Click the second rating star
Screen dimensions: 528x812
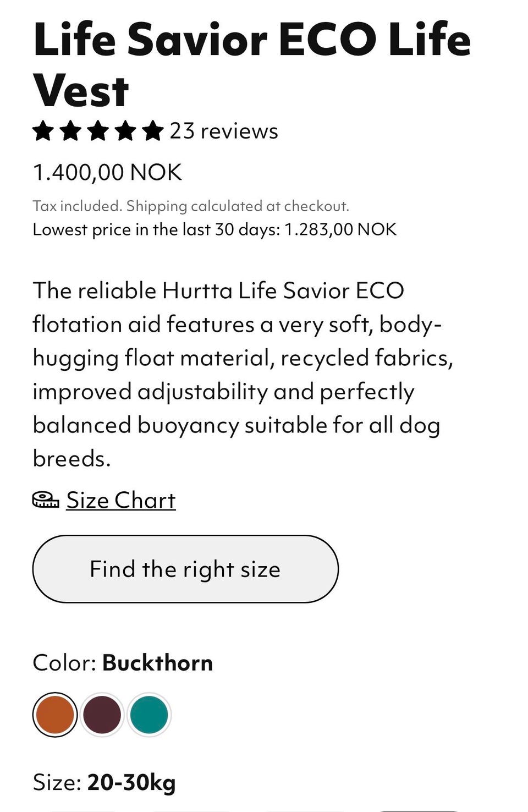pos(71,131)
